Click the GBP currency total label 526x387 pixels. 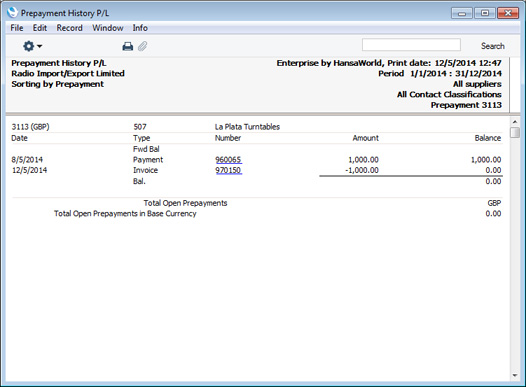click(x=494, y=203)
